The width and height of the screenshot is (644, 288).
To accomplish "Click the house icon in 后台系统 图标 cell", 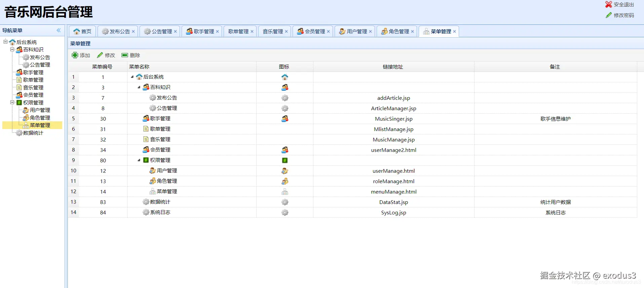I will click(285, 77).
